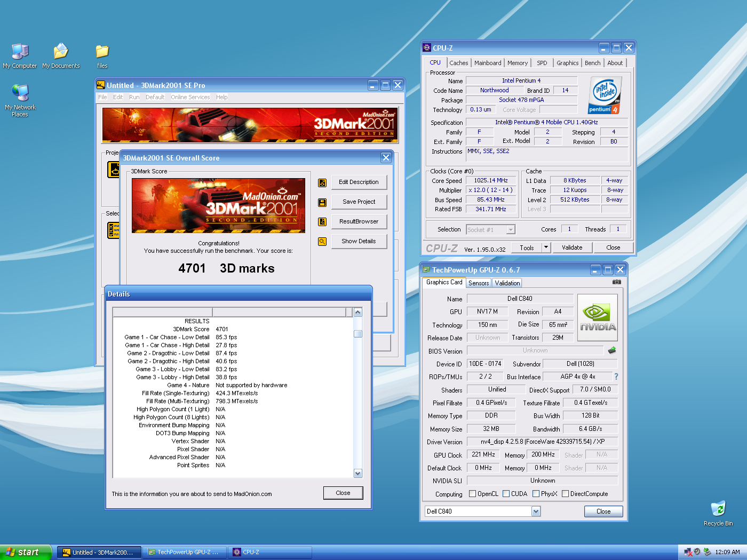Switch to the Caches tab in CPU-Z
Screen dimensions: 747x560
pyautogui.click(x=458, y=63)
